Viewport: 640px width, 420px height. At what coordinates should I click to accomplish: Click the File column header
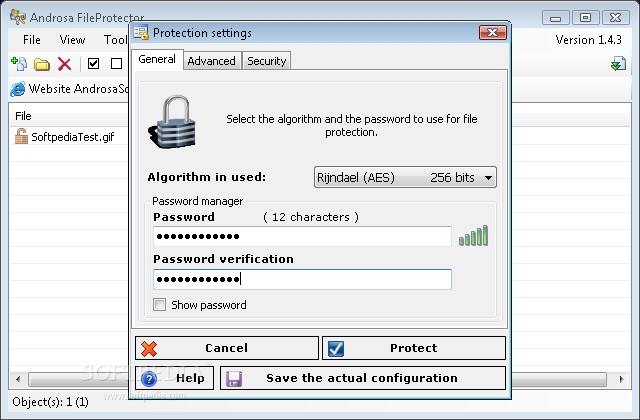(x=69, y=116)
